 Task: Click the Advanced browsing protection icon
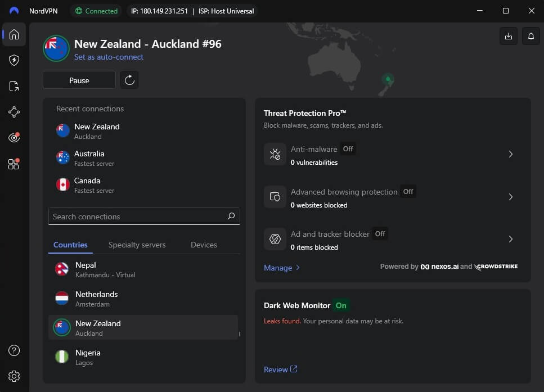tap(275, 197)
